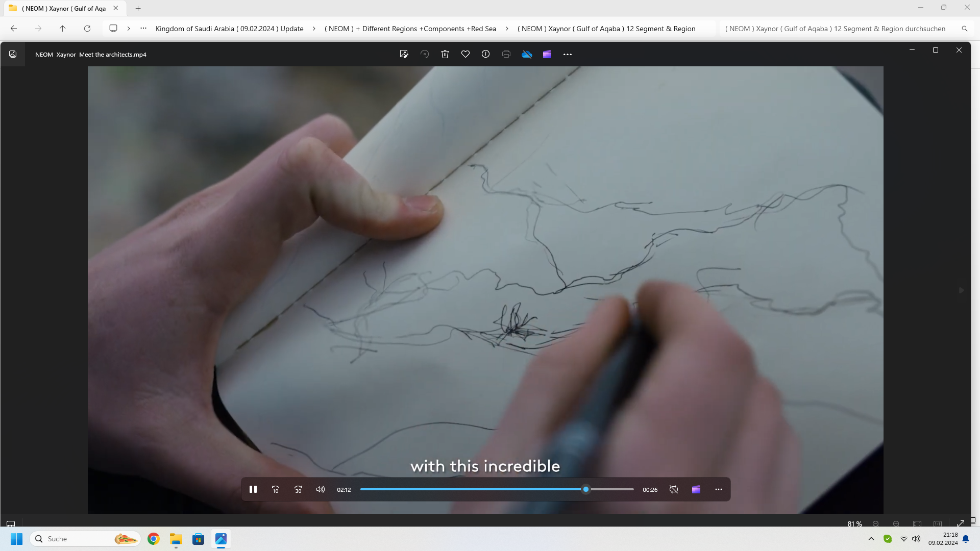Fit the view to window

coord(917,524)
